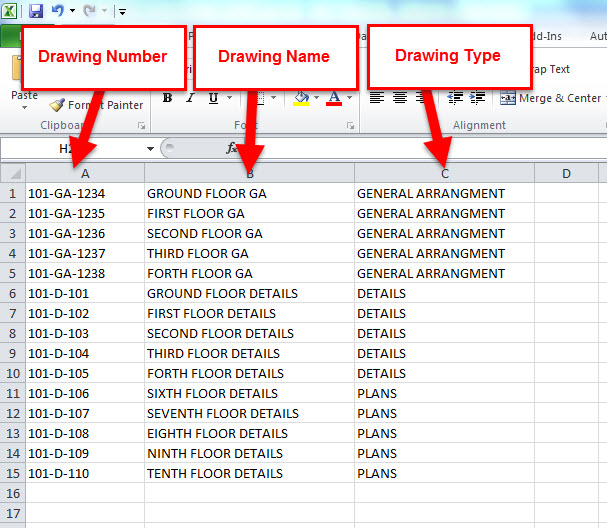Select row 16 header

click(x=13, y=493)
